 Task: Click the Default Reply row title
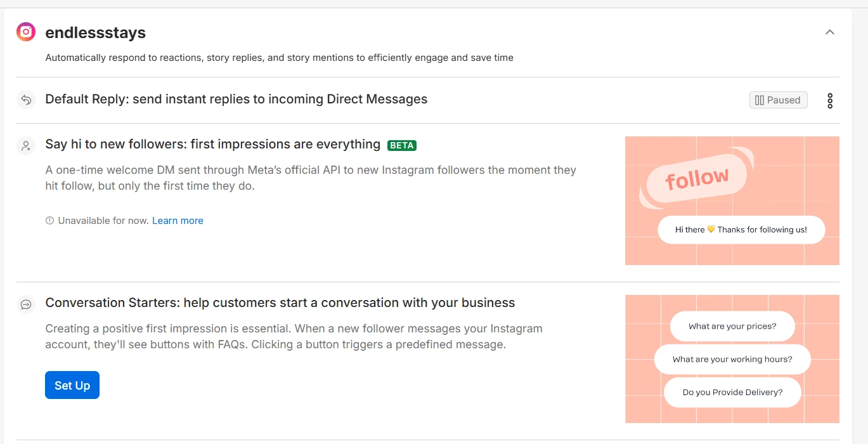(236, 99)
